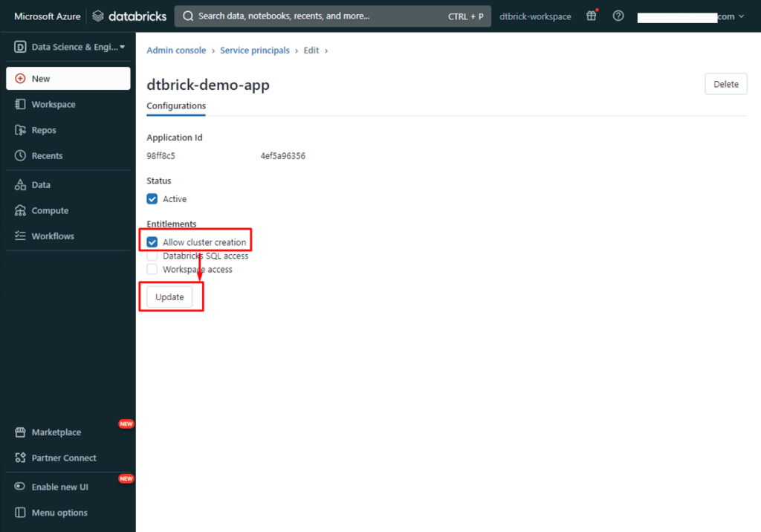Enable Databricks SQL access checkbox

pos(152,256)
